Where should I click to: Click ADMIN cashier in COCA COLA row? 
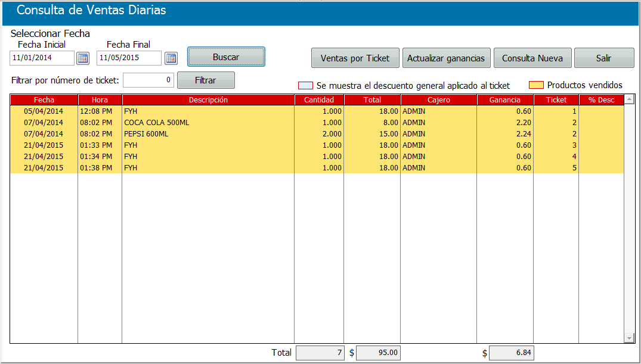pos(439,123)
